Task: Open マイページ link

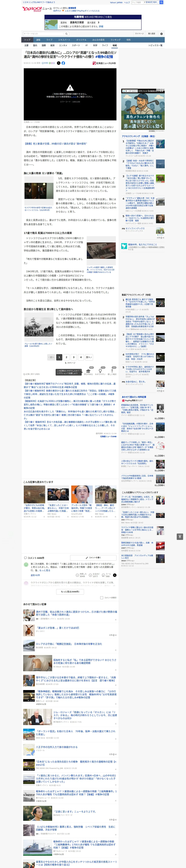Action: point(139,34)
